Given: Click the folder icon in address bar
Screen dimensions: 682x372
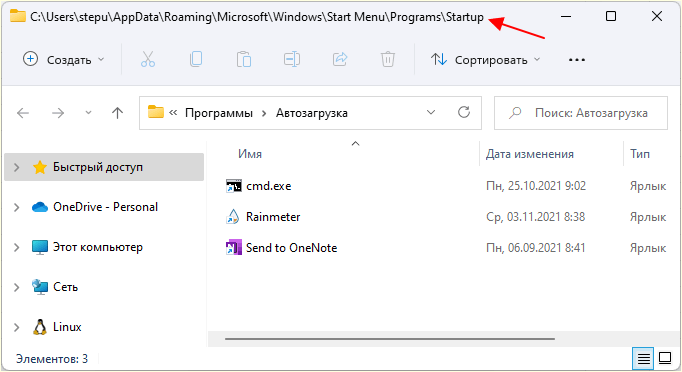Looking at the screenshot, I should click(156, 112).
